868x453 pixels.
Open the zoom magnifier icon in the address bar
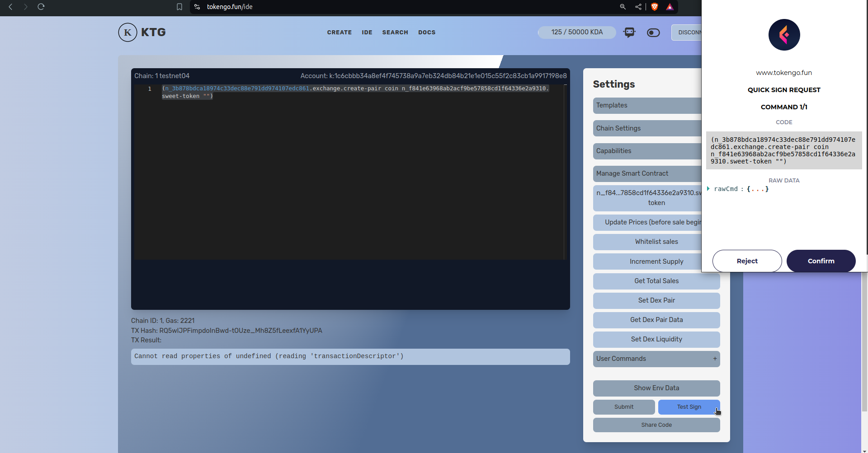[623, 7]
